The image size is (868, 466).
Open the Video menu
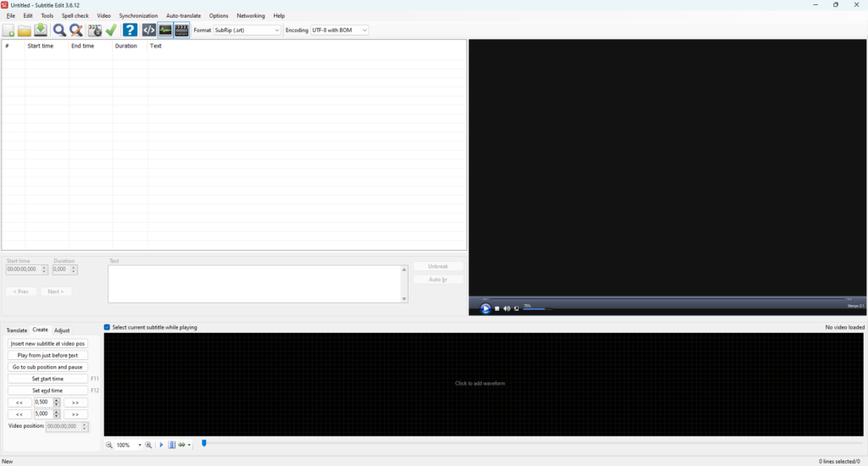(103, 16)
